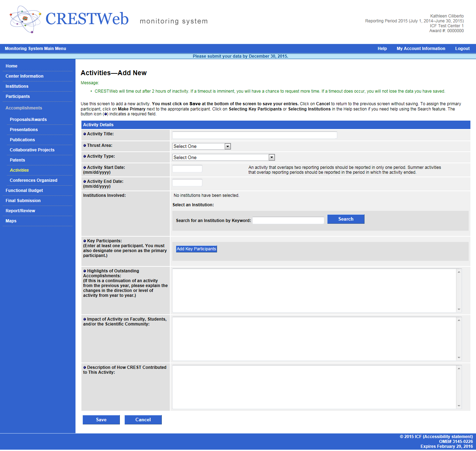
Task: Open Institutions in the sidebar
Action: [x=17, y=86]
